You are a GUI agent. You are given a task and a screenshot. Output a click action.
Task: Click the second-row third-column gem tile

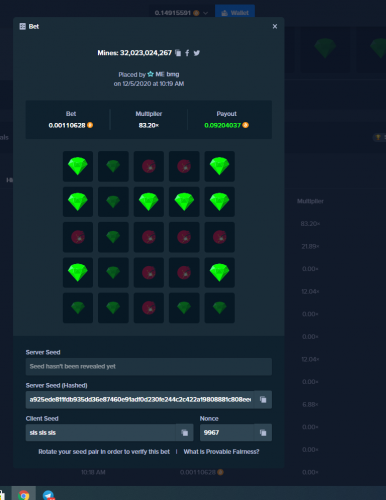pos(149,202)
